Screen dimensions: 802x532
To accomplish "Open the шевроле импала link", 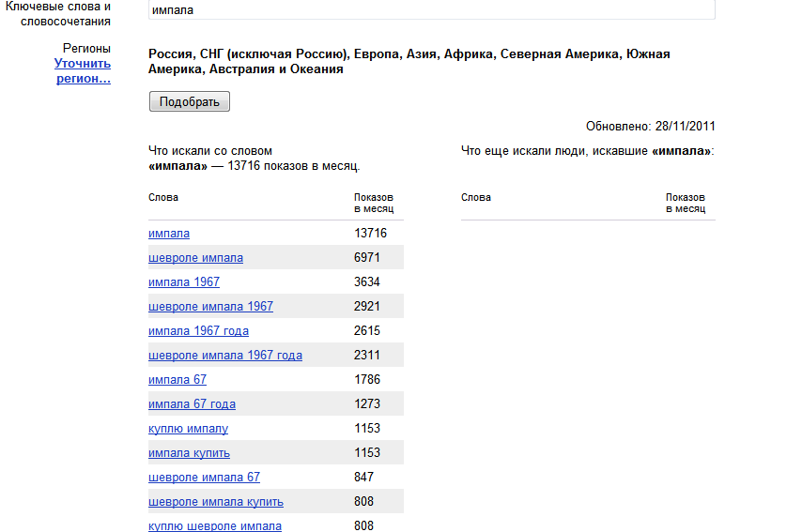I will click(x=195, y=258).
